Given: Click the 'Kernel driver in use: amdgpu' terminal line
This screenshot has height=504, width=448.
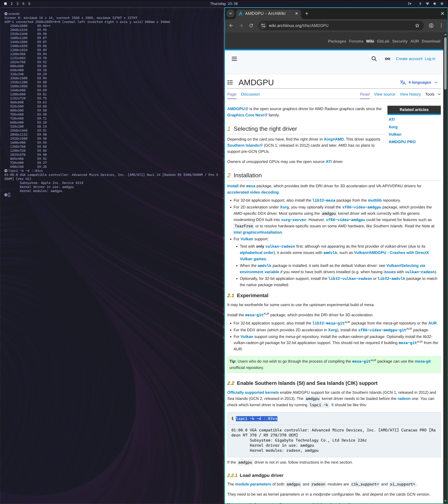Looking at the screenshot, I should pos(47,187).
